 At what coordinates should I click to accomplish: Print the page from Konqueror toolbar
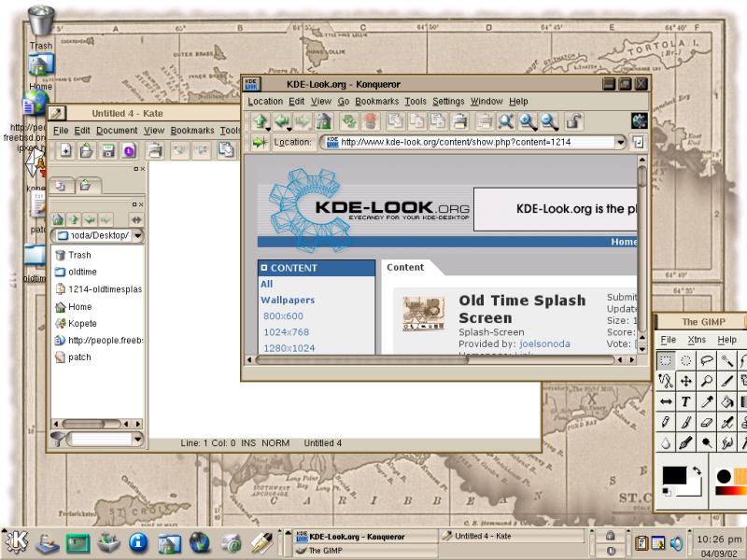[459, 121]
